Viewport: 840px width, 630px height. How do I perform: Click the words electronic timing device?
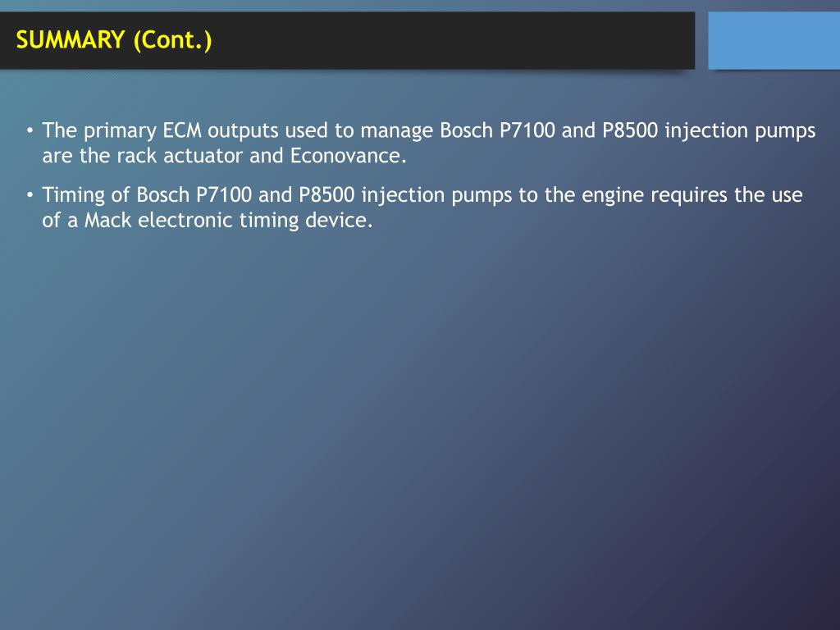click(x=255, y=221)
